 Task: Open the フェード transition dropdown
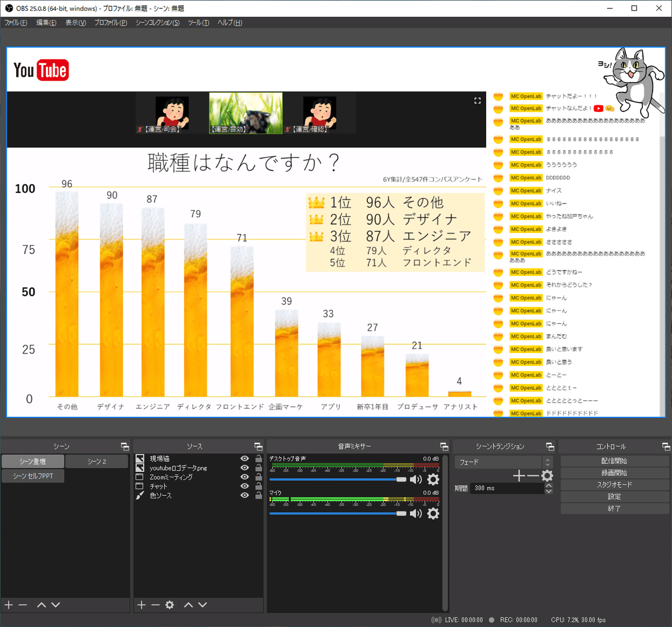[503, 462]
